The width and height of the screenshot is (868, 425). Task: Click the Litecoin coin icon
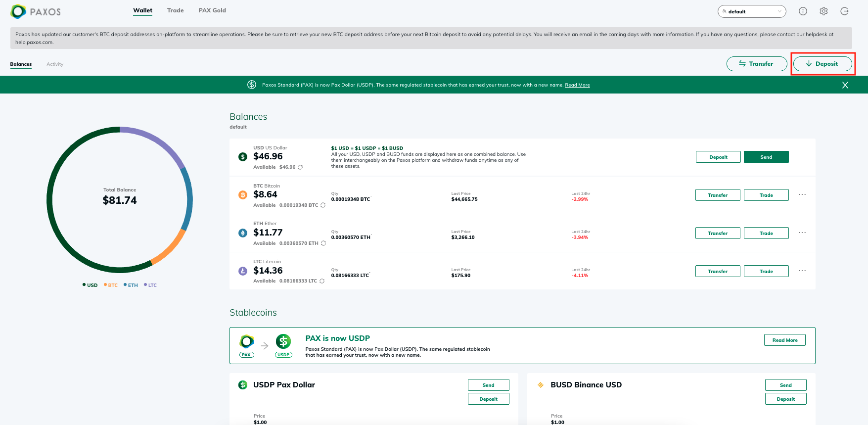click(x=243, y=271)
